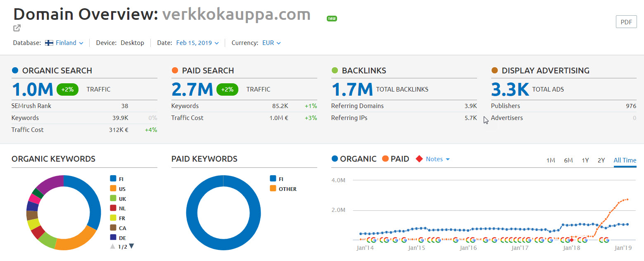Toggle the ORGANIC series in chart legend

(354, 159)
